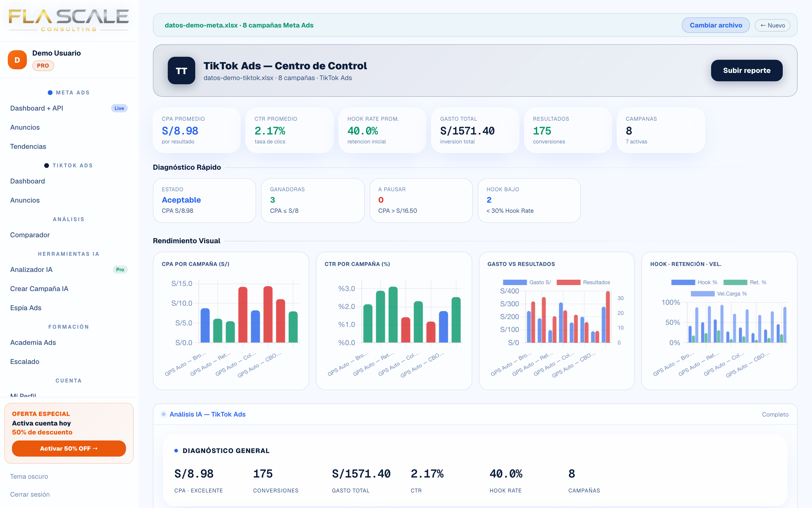Click the Gasto vs Resultados chart title
This screenshot has width=812, height=508.
(x=521, y=264)
